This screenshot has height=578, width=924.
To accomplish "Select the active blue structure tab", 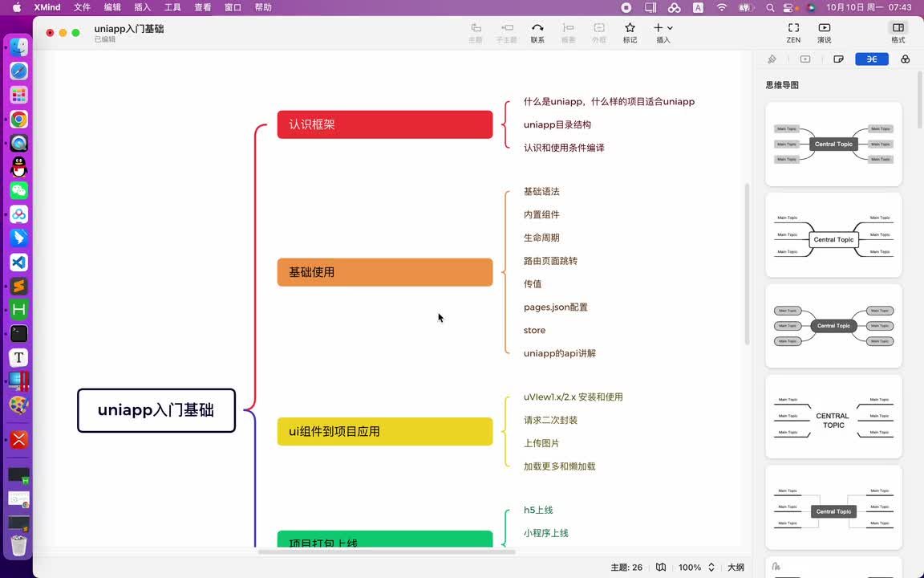I will [x=872, y=59].
